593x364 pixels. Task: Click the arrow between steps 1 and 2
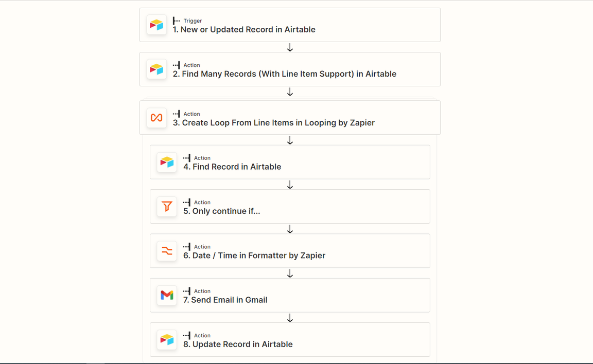tap(290, 47)
